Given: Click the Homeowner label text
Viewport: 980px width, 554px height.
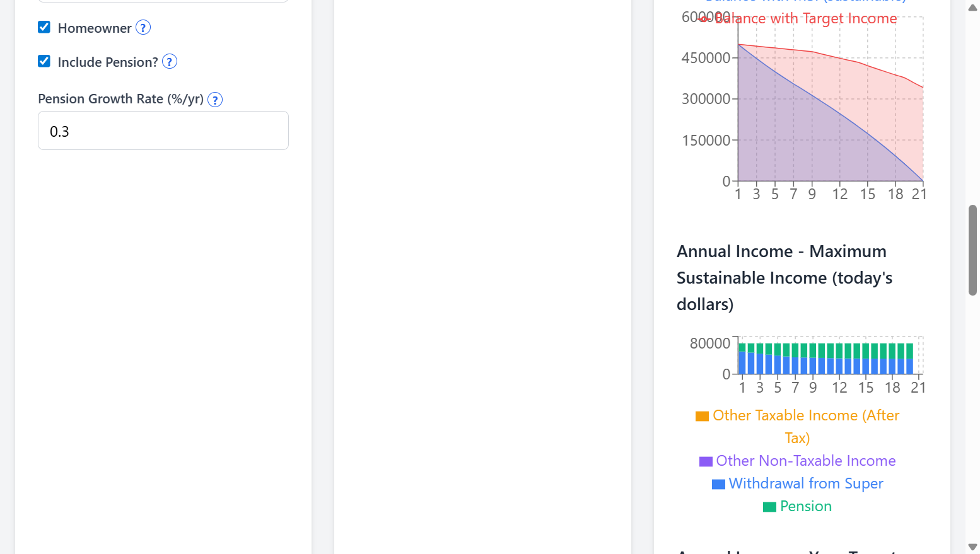Looking at the screenshot, I should (x=95, y=28).
